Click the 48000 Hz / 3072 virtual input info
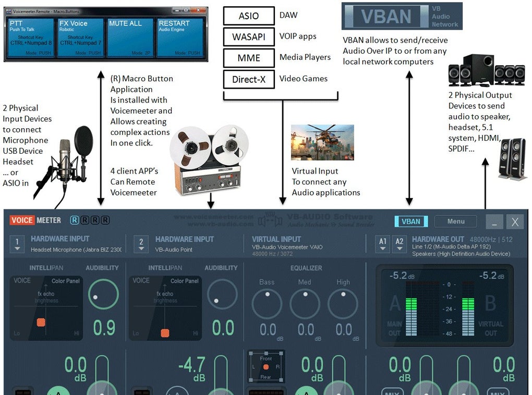This screenshot has width=532, height=395. point(272,254)
